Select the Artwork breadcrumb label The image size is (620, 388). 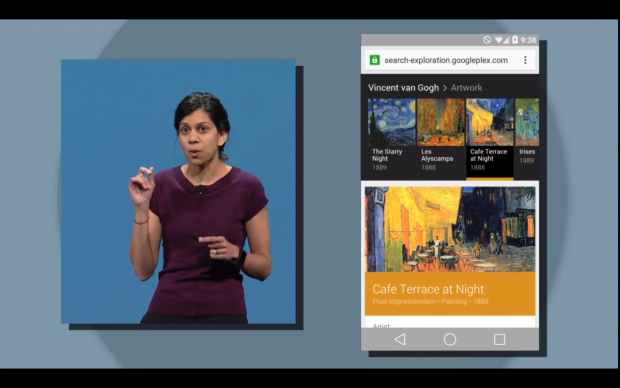(x=466, y=88)
